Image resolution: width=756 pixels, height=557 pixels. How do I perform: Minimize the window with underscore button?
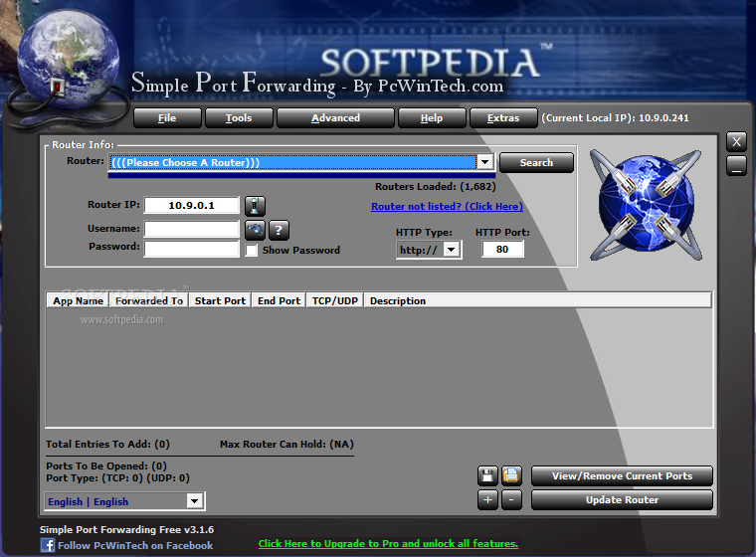click(x=736, y=166)
